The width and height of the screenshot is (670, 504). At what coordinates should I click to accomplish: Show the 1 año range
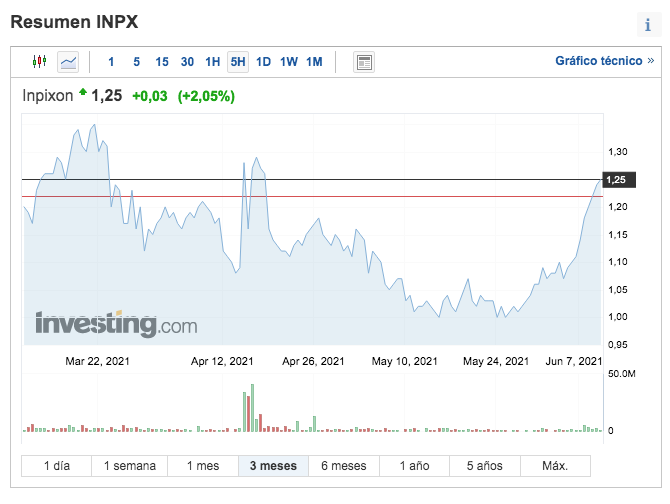point(414,466)
